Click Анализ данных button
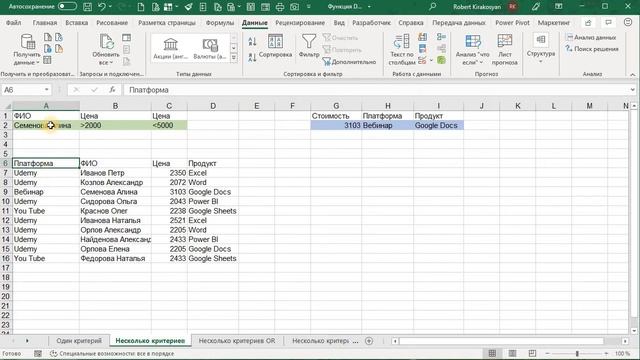 (591, 38)
